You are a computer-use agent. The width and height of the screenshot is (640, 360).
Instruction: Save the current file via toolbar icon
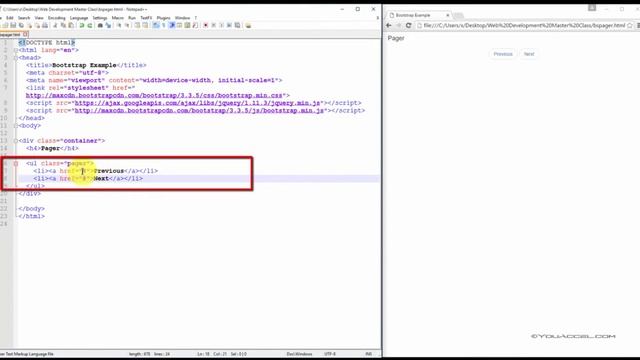pos(13,25)
